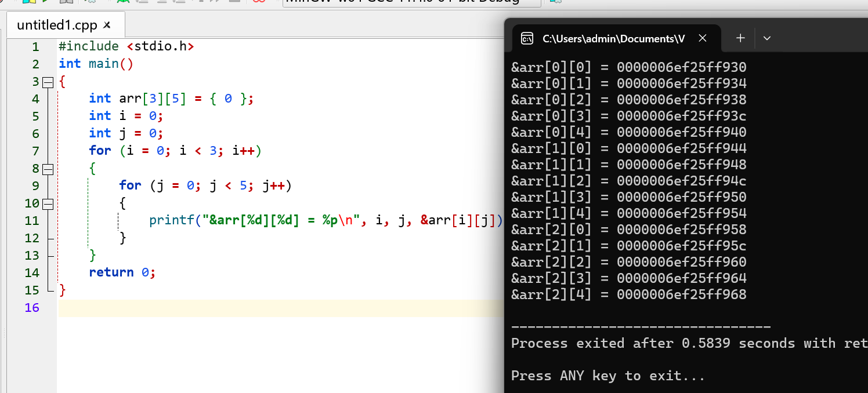
Task: Click terminal output '&arr[1][0] = 0000006ef25ff944'
Action: 629,148
